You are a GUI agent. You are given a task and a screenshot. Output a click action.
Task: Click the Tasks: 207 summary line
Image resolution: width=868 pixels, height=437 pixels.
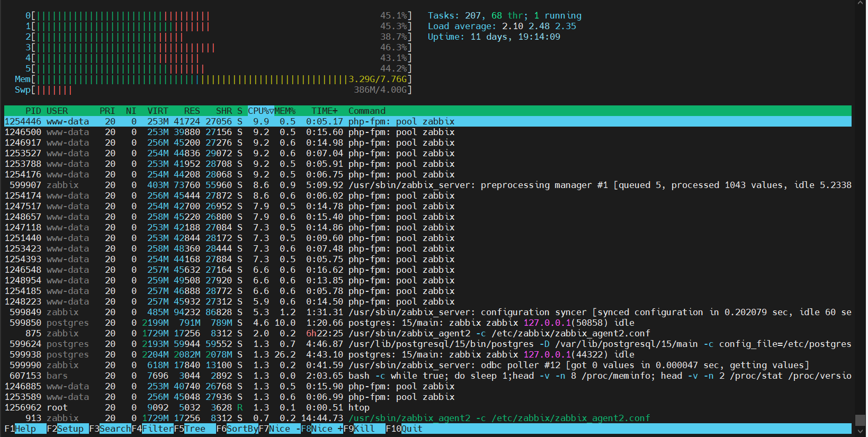[505, 15]
